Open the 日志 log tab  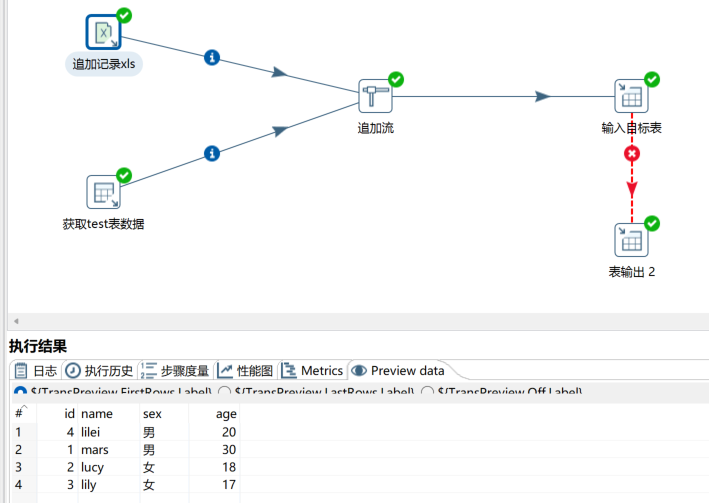[36, 370]
